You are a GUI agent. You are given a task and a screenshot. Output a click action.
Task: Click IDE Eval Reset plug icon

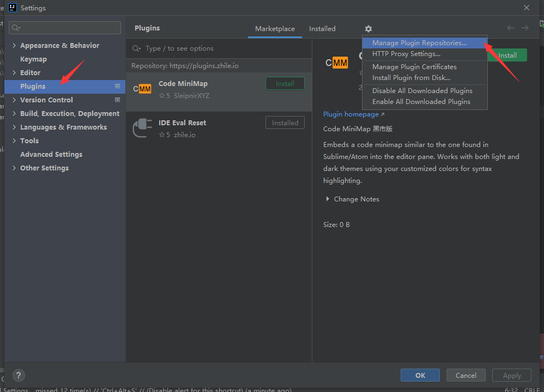pos(142,128)
